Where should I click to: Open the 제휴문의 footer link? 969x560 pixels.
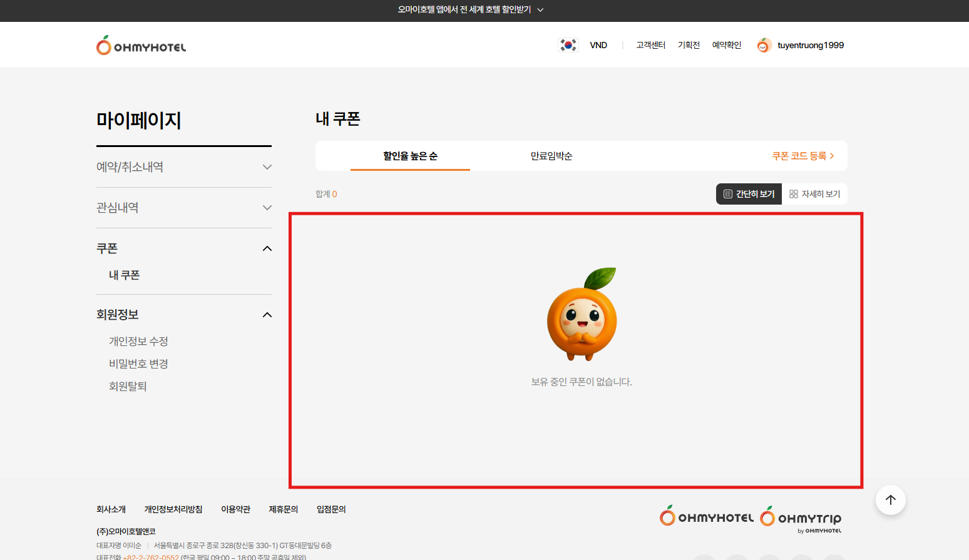284,509
